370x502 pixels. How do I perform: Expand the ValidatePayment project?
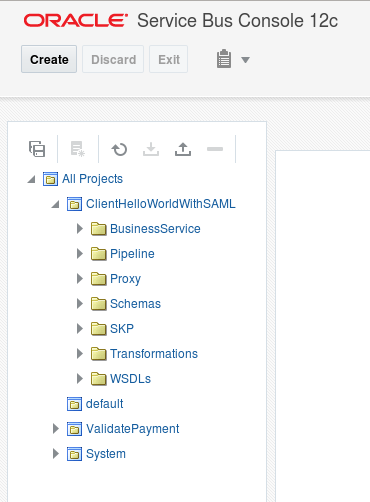pyautogui.click(x=56, y=429)
